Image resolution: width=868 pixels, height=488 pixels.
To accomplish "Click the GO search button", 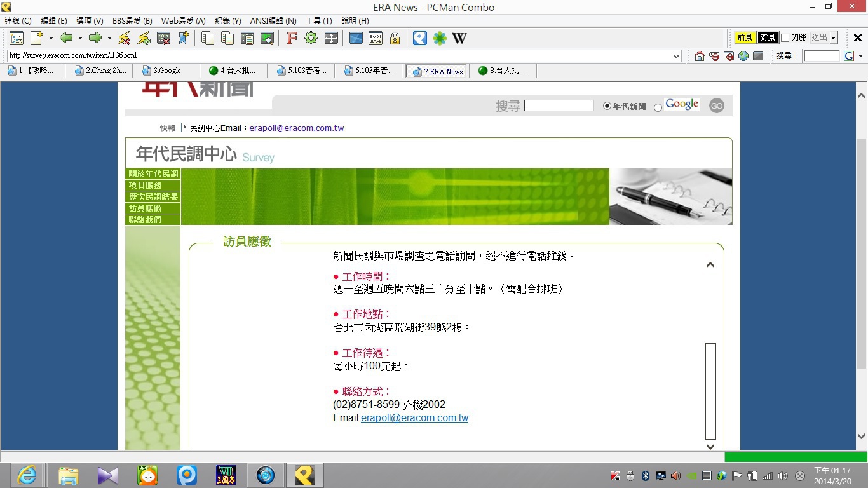I will [717, 106].
